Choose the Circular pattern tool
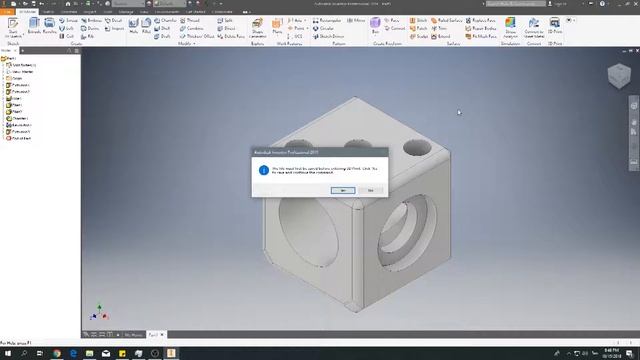 click(323, 29)
